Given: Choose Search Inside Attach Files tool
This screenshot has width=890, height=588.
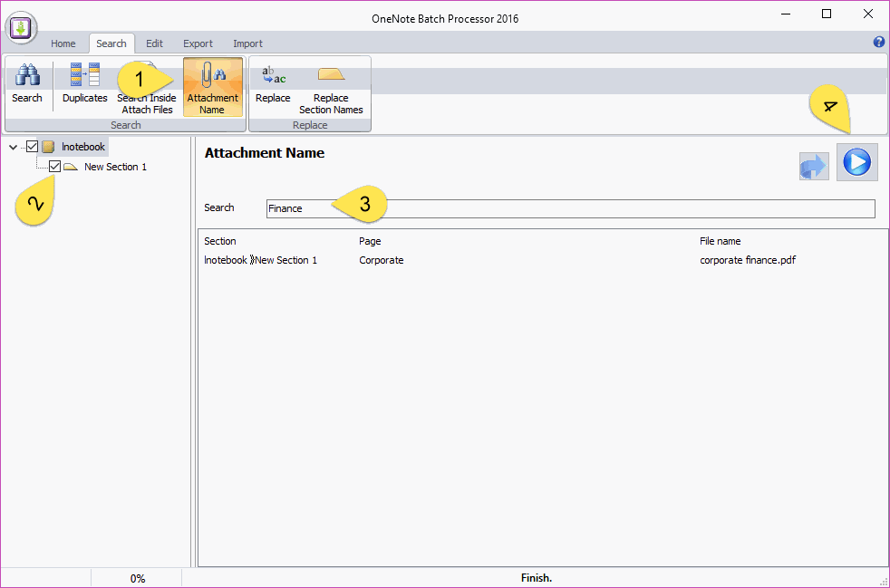Looking at the screenshot, I should 147,86.
